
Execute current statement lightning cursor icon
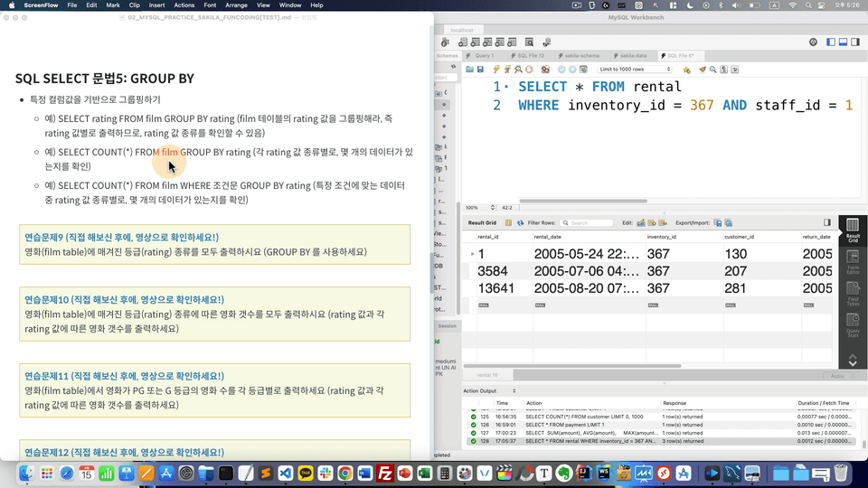[507, 70]
